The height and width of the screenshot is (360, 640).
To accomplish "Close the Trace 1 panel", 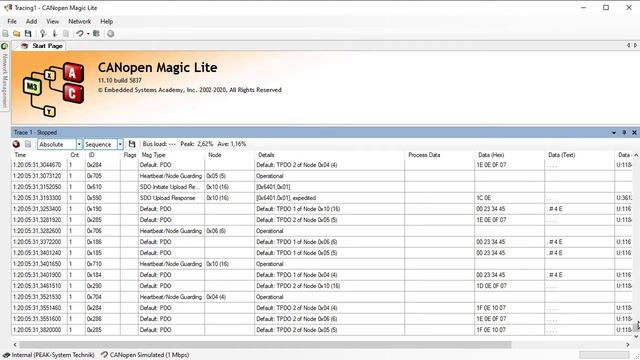I will [634, 133].
